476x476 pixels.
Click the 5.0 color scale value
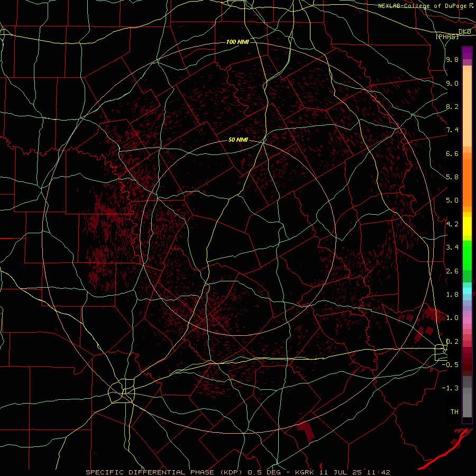pos(452,200)
